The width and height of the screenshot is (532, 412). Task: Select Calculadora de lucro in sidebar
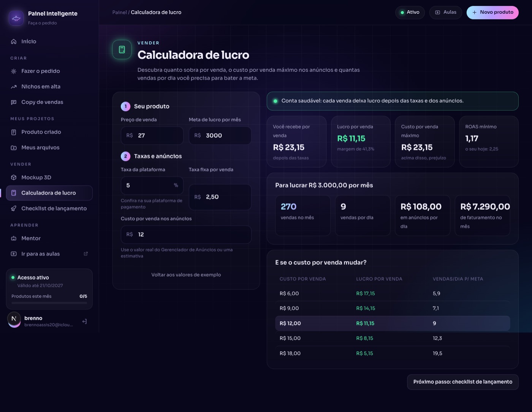(x=49, y=193)
